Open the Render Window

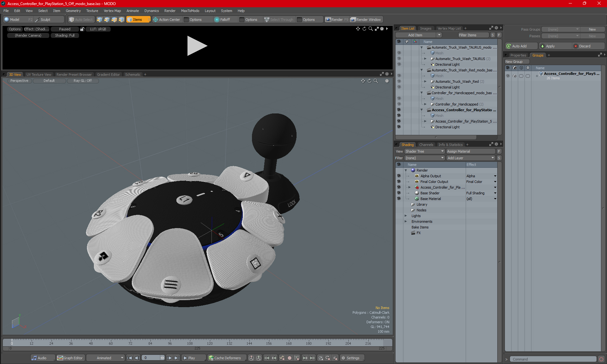point(366,20)
